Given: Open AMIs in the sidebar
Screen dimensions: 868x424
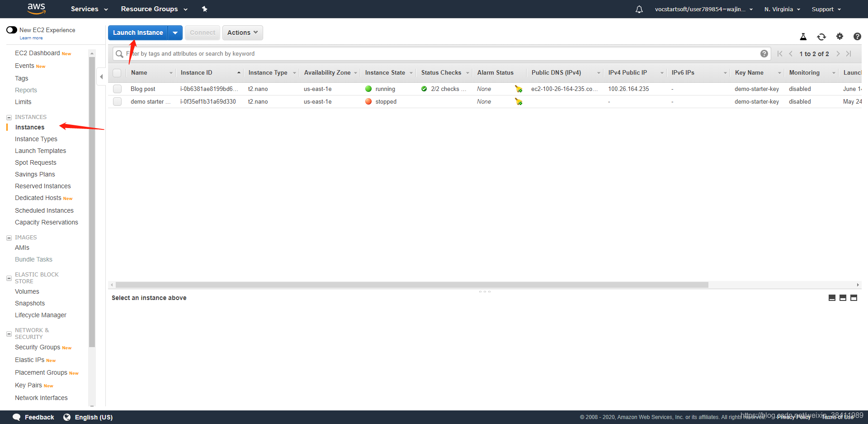Looking at the screenshot, I should [22, 248].
